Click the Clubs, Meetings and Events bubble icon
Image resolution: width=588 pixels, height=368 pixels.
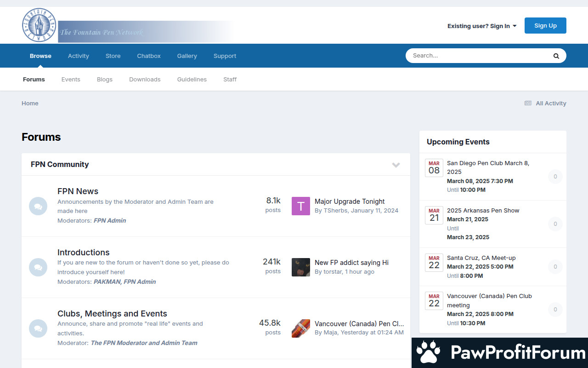[38, 328]
